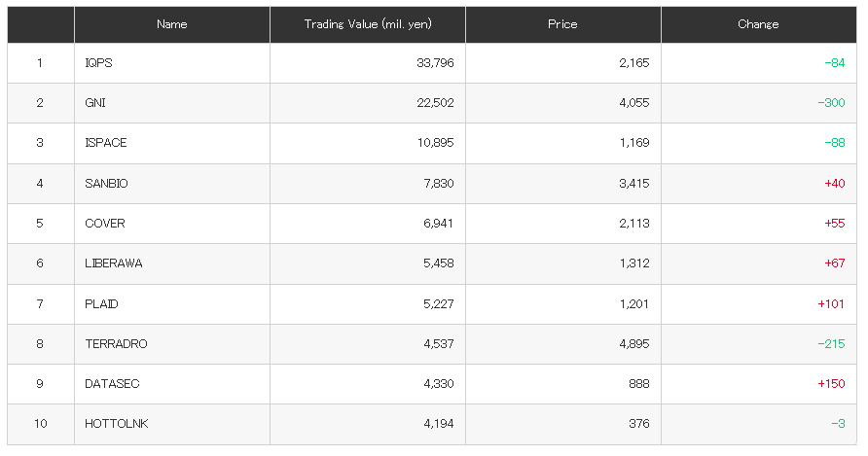This screenshot has height=456, width=868.
Task: Click the Trading Value (mil. yen) header
Action: (x=368, y=24)
